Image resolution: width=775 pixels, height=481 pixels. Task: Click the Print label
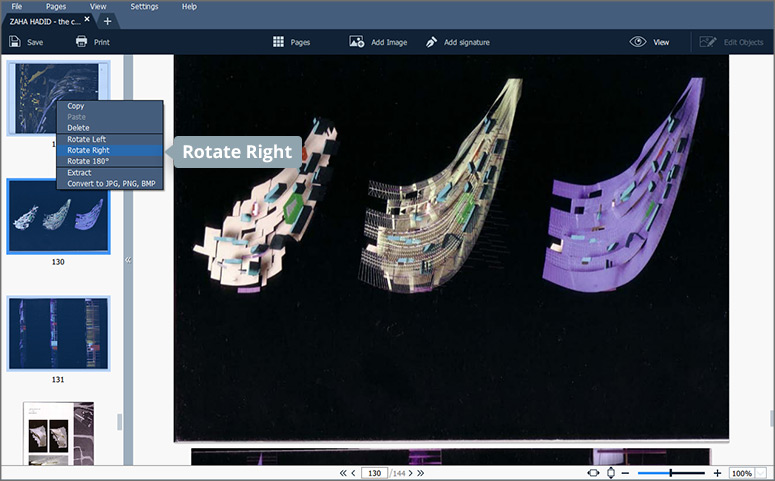pos(102,43)
